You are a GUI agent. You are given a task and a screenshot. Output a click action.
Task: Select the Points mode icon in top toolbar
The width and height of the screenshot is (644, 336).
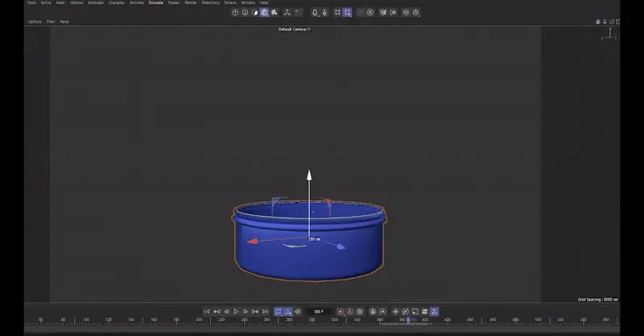[x=235, y=12]
